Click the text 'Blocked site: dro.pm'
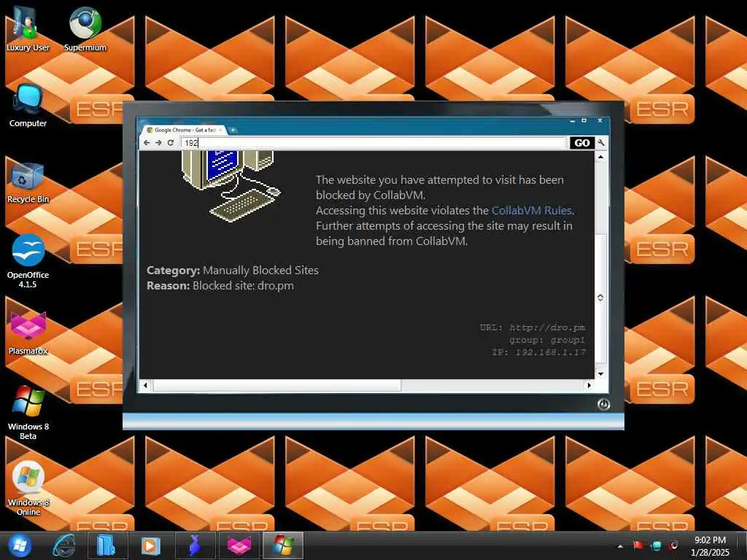 point(243,286)
